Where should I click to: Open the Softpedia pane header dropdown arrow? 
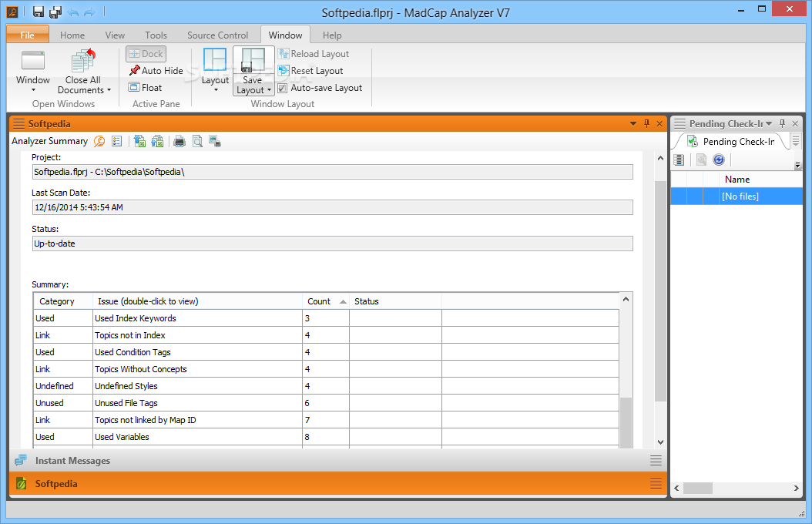(x=632, y=124)
